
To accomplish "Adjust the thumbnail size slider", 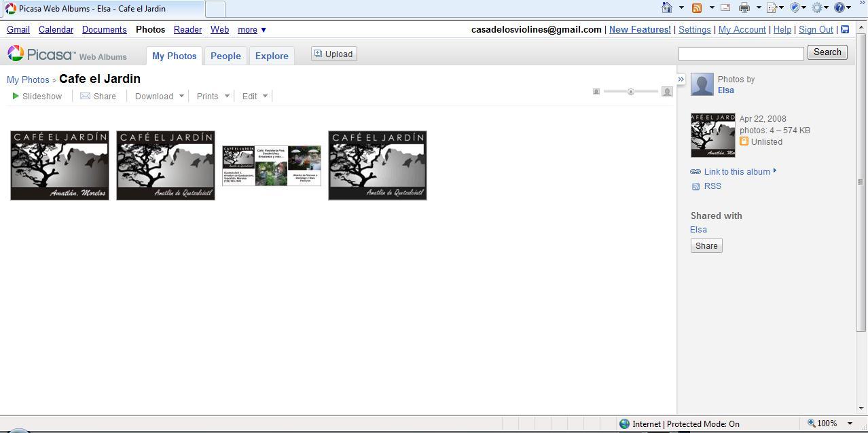I will [x=630, y=91].
